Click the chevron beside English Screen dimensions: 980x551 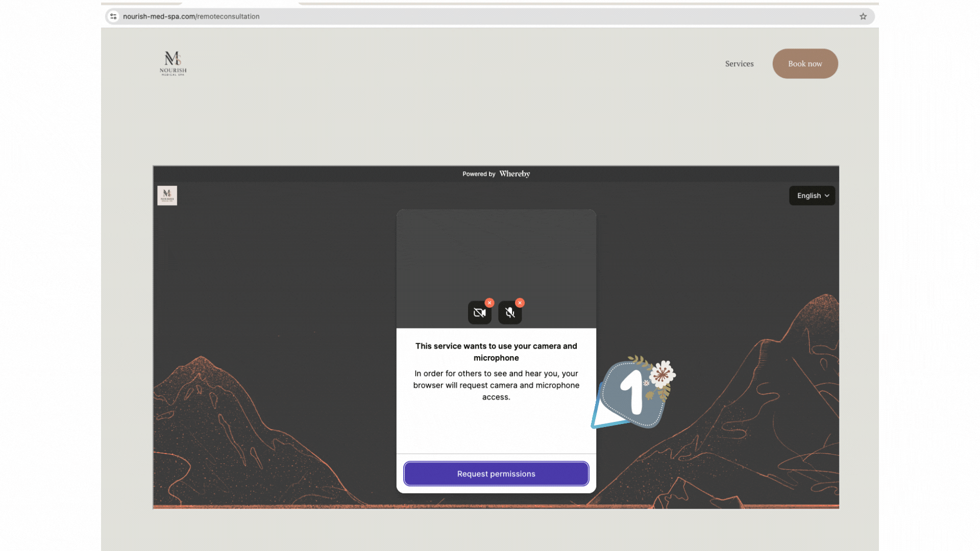pos(827,195)
